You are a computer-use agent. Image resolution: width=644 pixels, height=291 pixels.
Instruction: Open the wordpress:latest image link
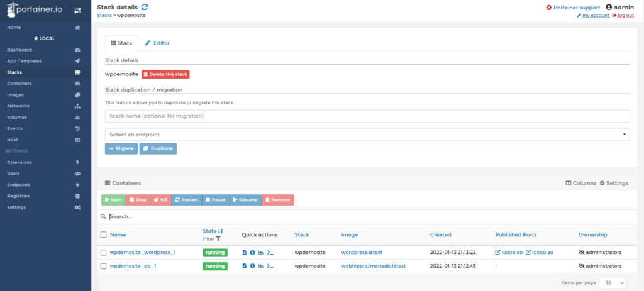tap(362, 252)
